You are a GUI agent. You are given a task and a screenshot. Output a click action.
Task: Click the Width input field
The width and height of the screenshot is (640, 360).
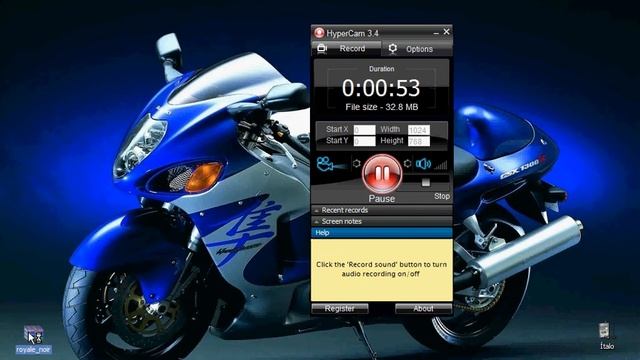(x=419, y=130)
